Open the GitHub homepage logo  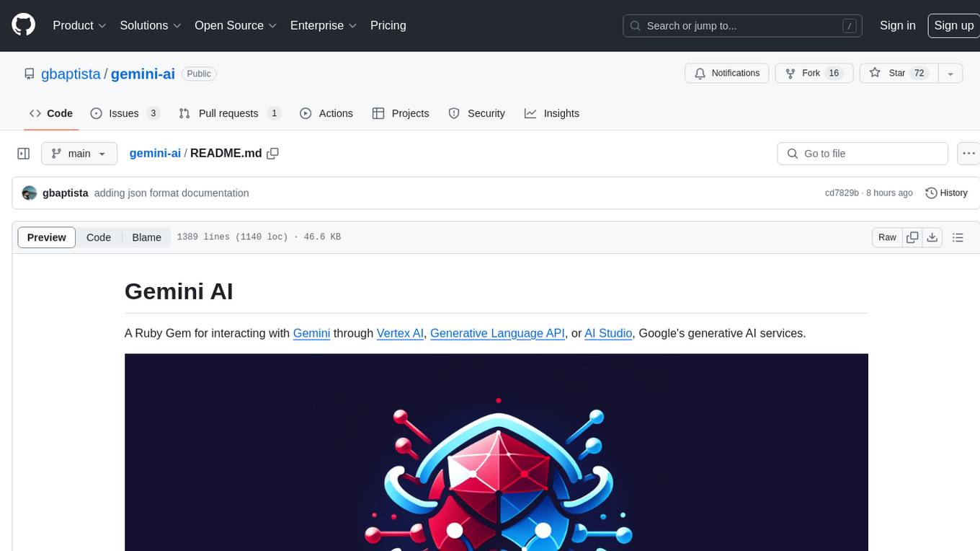coord(23,25)
